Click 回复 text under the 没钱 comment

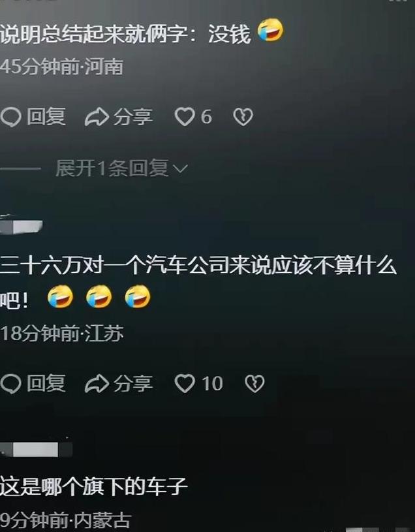[x=46, y=117]
